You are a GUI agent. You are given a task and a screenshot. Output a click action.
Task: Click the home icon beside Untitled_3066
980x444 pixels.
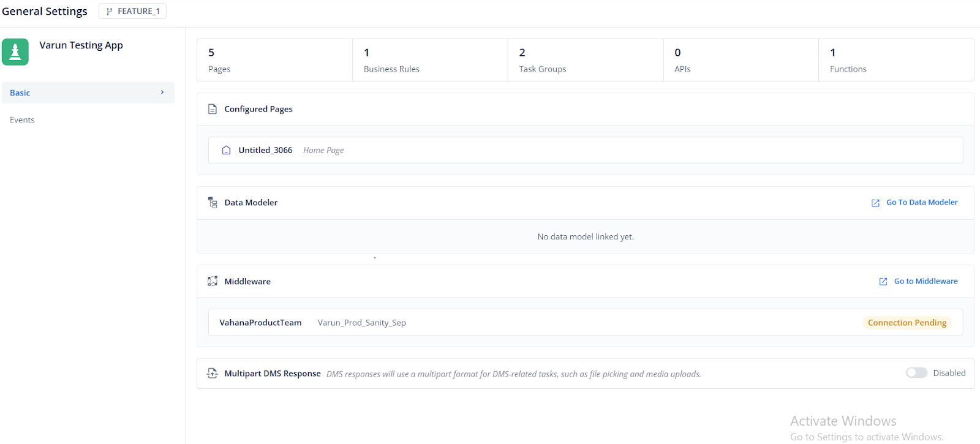(226, 150)
